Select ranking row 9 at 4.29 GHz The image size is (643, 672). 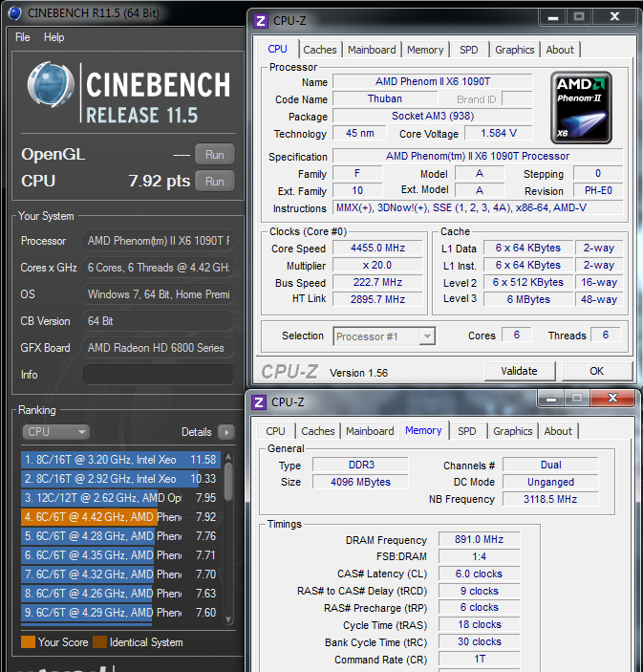121,613
